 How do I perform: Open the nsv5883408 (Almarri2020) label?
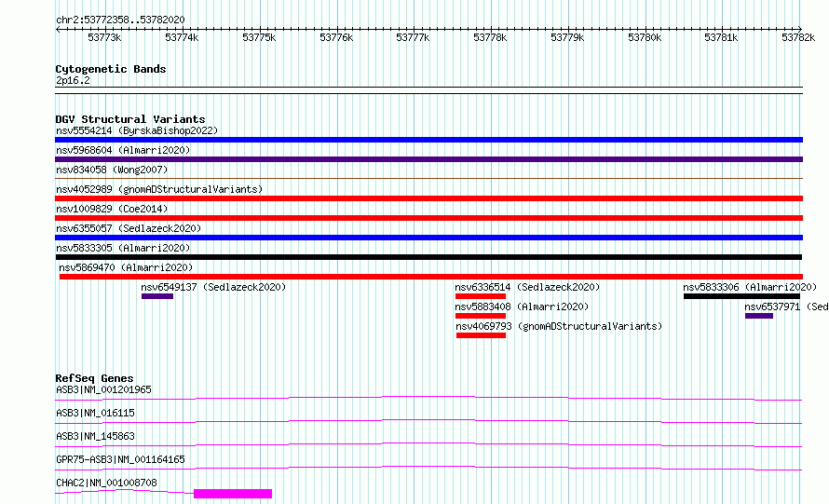[522, 306]
